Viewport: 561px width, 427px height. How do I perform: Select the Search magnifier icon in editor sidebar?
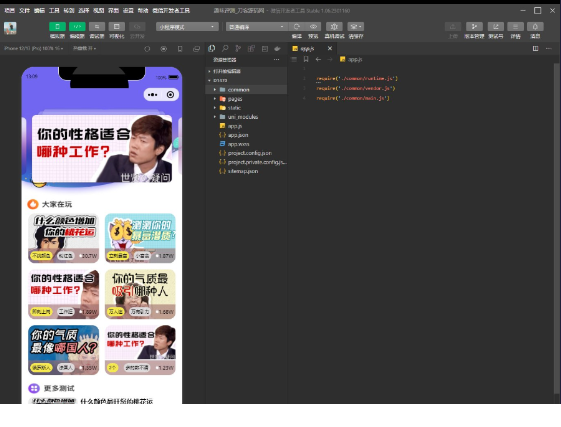(x=225, y=48)
